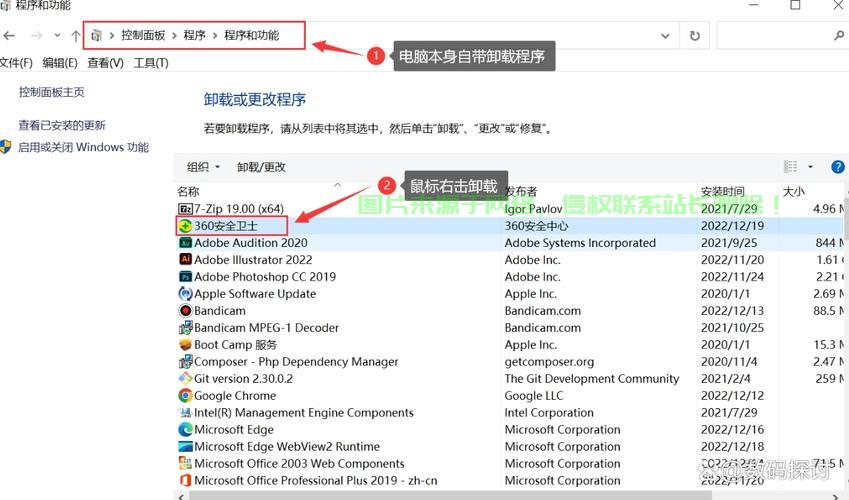
Task: Open the 组织 dropdown menu
Action: [x=203, y=167]
